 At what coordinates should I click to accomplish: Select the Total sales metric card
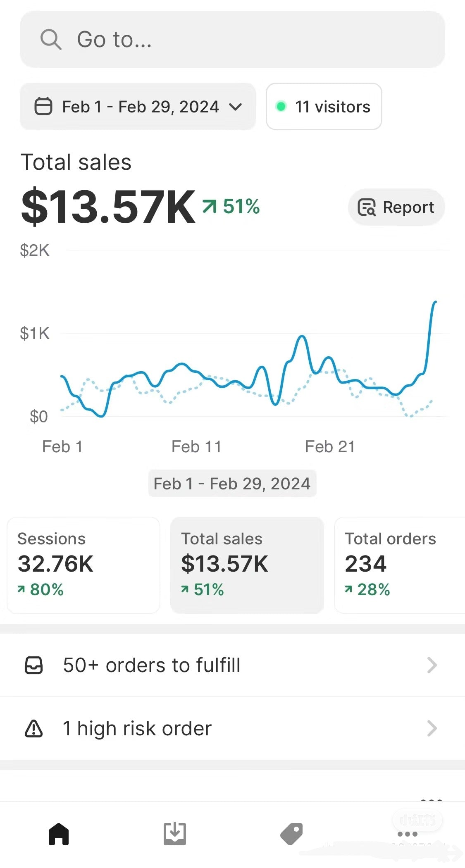(x=247, y=565)
